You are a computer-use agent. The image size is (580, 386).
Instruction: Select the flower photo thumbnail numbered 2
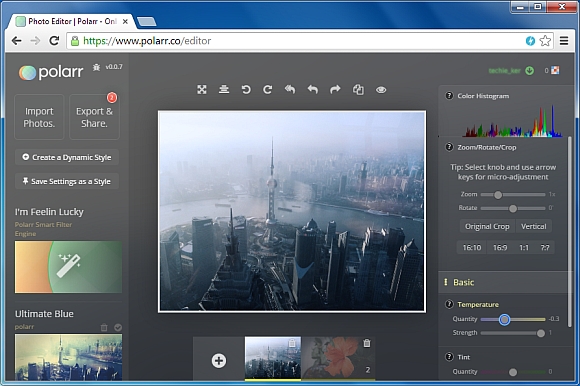point(338,358)
